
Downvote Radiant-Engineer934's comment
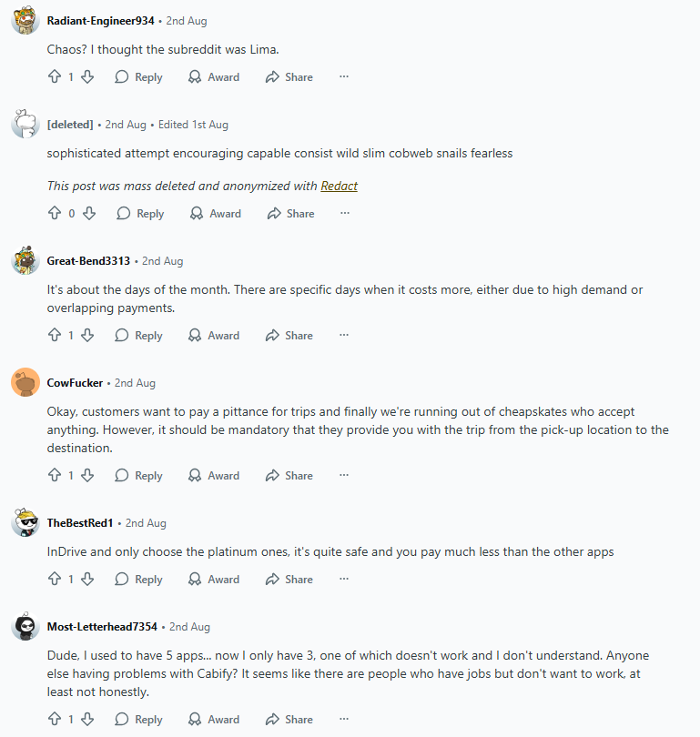pyautogui.click(x=87, y=77)
